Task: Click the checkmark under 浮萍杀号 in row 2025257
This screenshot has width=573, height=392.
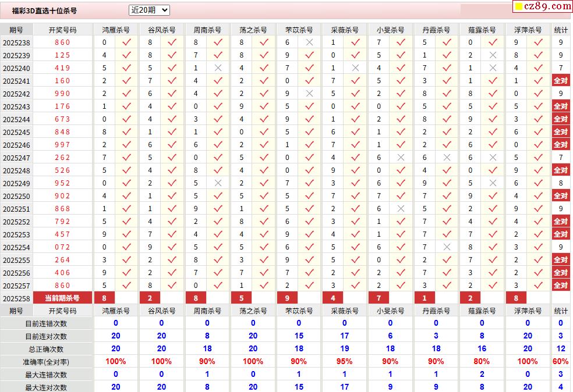Action: tap(538, 285)
